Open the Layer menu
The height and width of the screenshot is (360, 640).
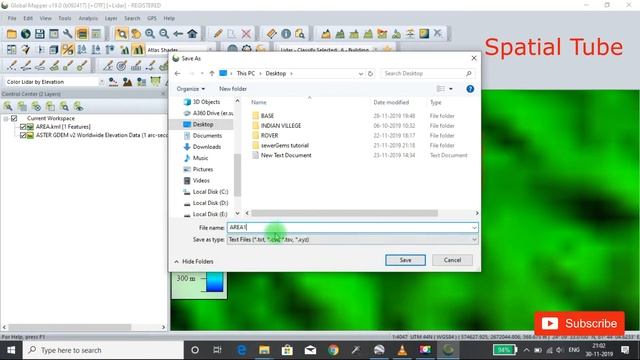(111, 18)
